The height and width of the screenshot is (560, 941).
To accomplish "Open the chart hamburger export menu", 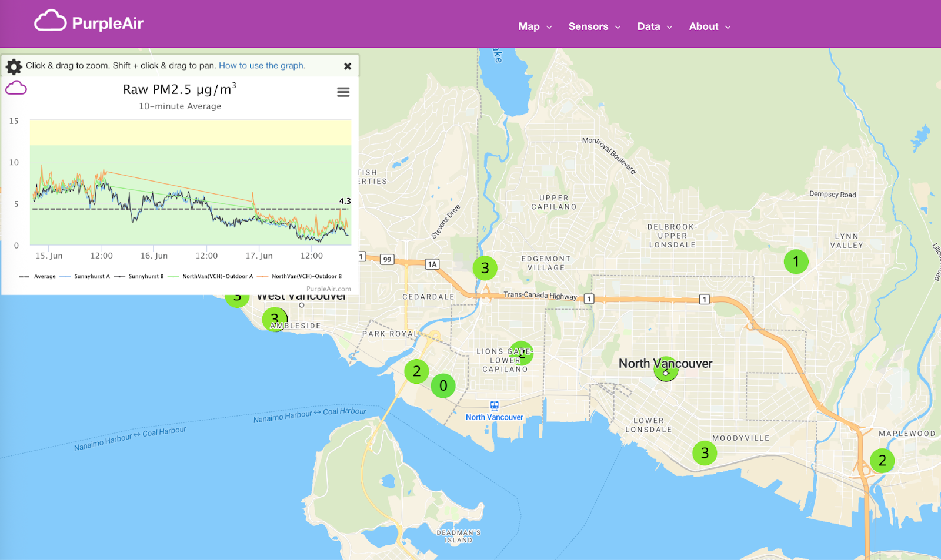I will 343,92.
